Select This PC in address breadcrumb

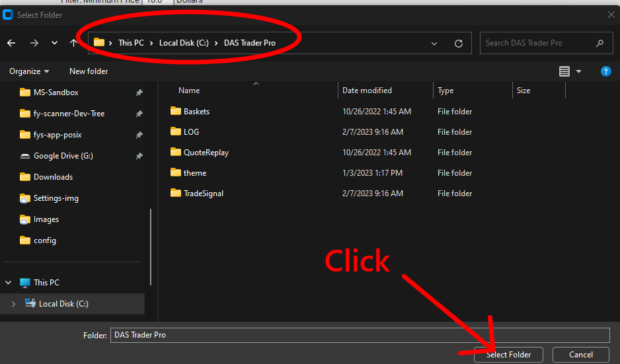click(x=131, y=43)
